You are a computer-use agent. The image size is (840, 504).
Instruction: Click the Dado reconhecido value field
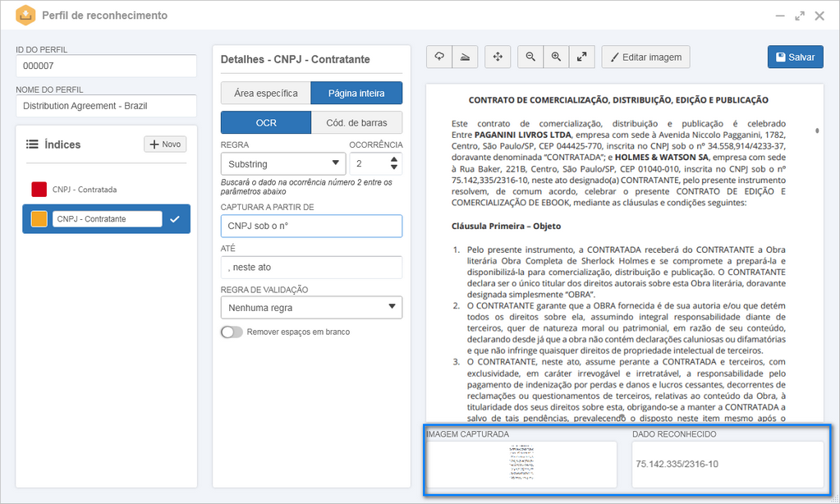[728, 465]
